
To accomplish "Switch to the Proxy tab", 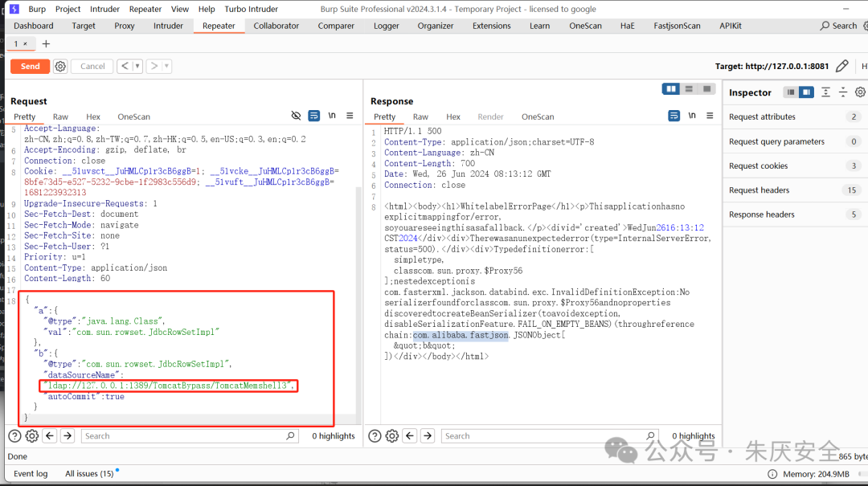I will tap(125, 26).
